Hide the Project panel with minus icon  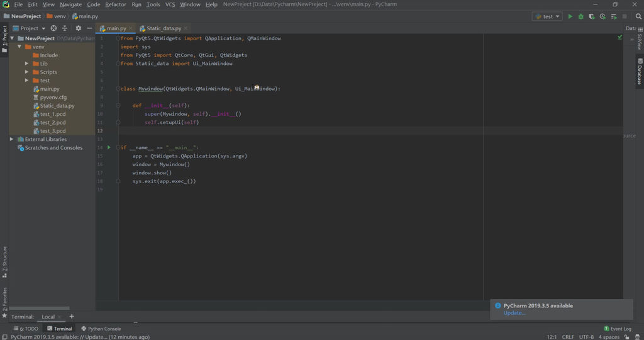[x=90, y=28]
